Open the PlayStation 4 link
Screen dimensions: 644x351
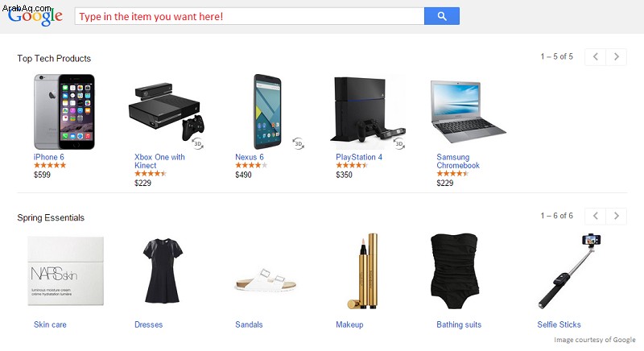pos(359,157)
